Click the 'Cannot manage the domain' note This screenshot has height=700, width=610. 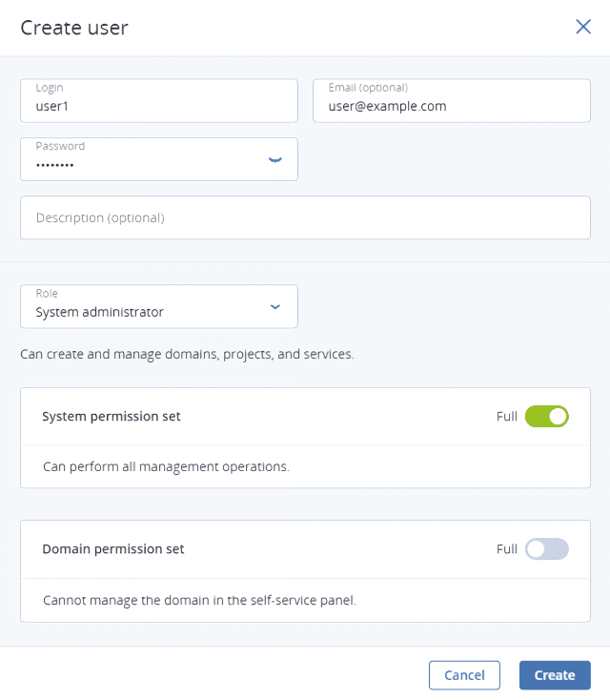(x=199, y=601)
